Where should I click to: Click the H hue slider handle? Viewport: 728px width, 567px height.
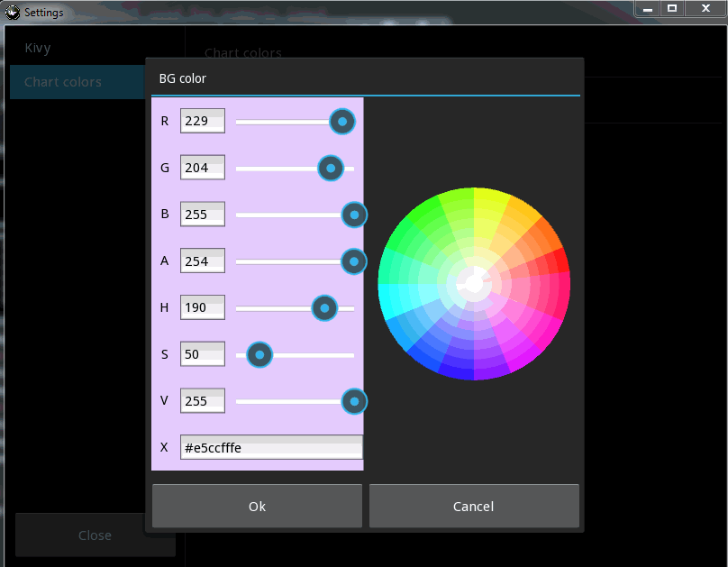point(324,308)
